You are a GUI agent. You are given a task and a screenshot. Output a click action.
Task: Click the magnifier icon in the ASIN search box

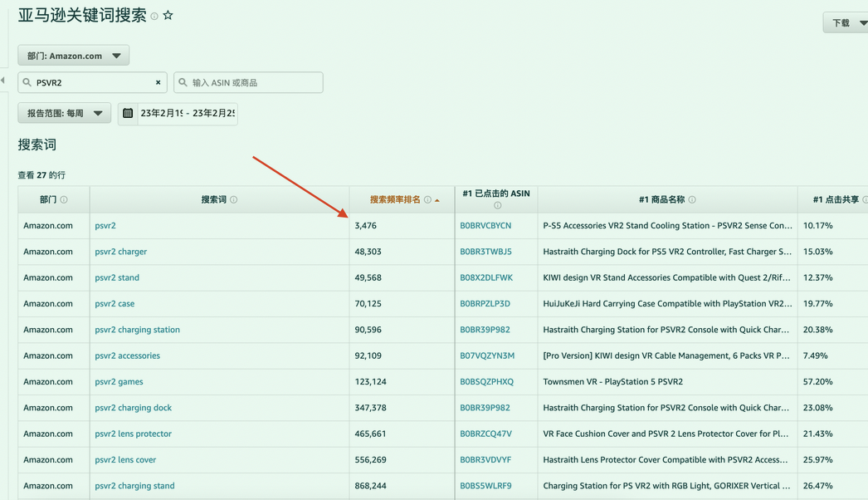click(x=183, y=82)
